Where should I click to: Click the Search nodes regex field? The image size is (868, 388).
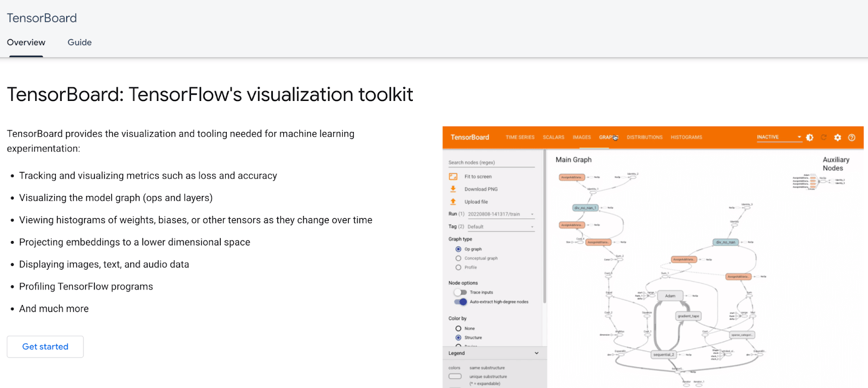point(491,163)
